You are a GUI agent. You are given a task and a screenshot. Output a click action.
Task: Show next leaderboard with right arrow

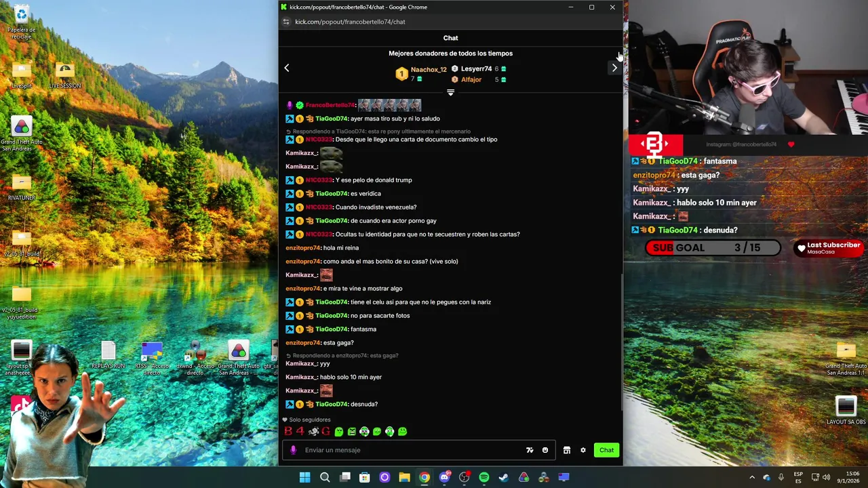tap(614, 68)
